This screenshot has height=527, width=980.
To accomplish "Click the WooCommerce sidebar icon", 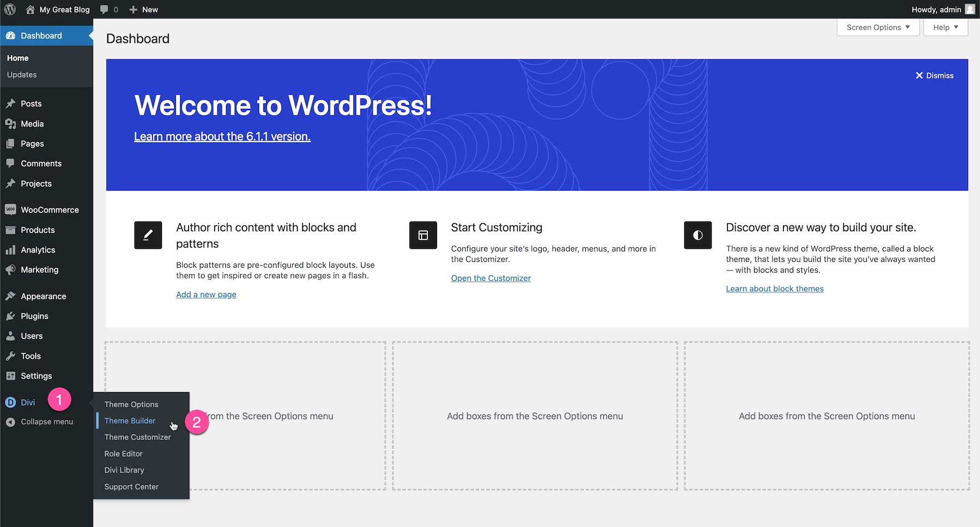I will 10,209.
